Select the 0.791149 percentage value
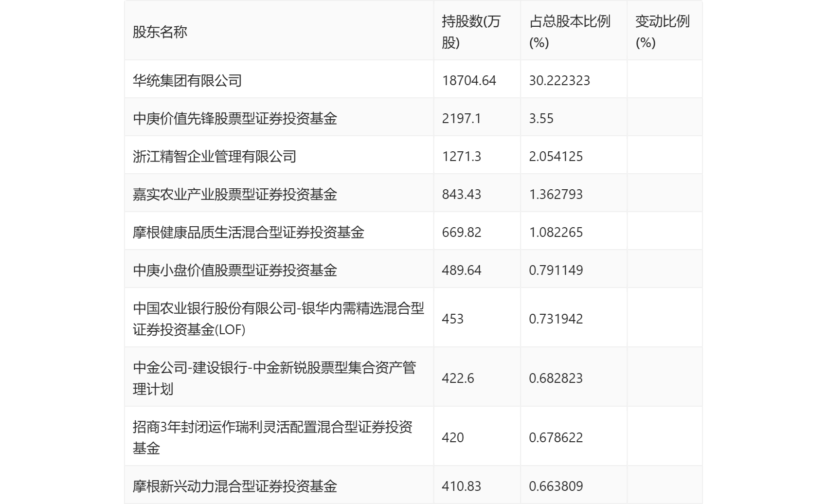Screen dimensions: 827x504 coord(556,270)
